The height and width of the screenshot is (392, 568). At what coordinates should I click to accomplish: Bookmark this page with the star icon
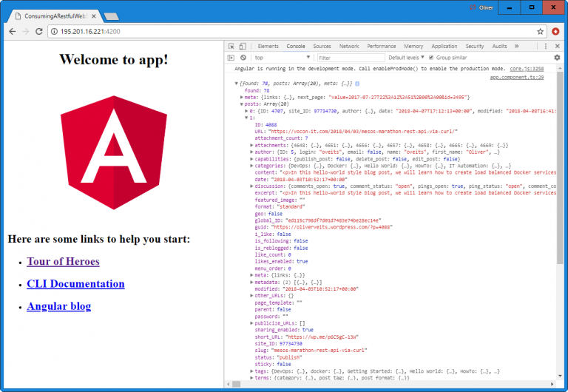[541, 32]
